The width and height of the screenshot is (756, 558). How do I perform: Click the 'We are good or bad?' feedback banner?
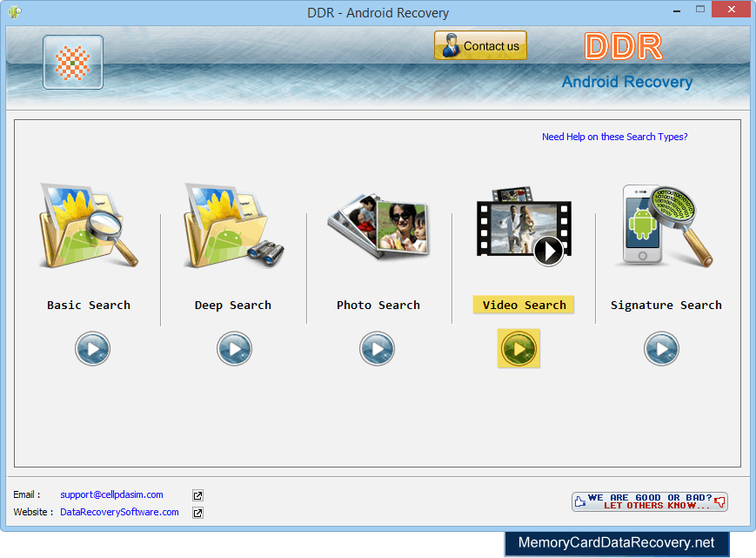(650, 501)
